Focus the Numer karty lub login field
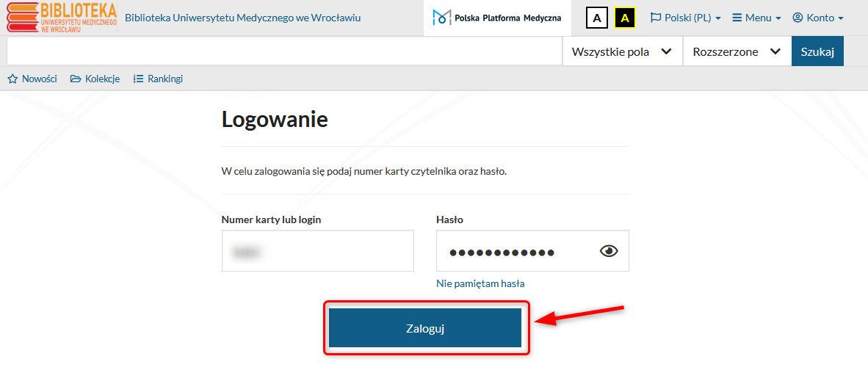Image resolution: width=868 pixels, height=370 pixels. point(317,251)
